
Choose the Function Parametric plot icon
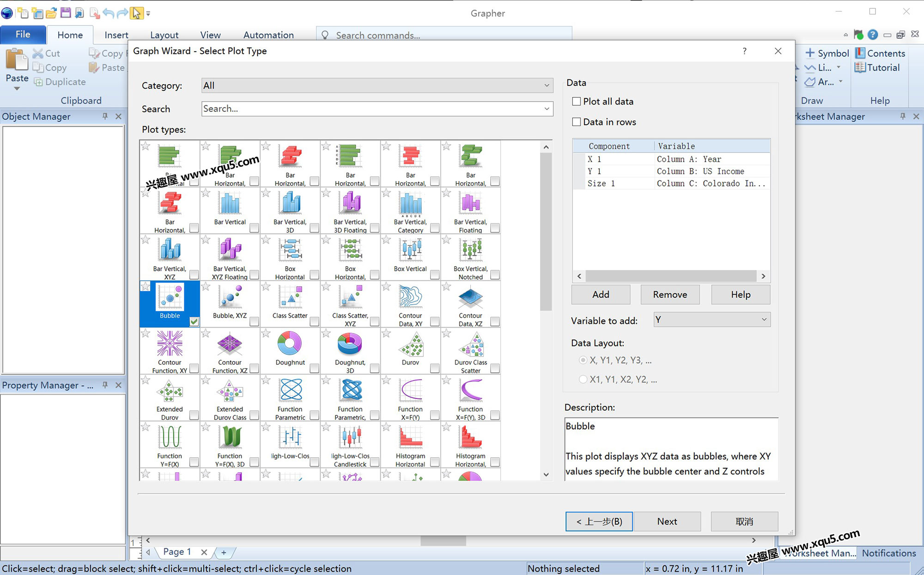[x=290, y=391]
